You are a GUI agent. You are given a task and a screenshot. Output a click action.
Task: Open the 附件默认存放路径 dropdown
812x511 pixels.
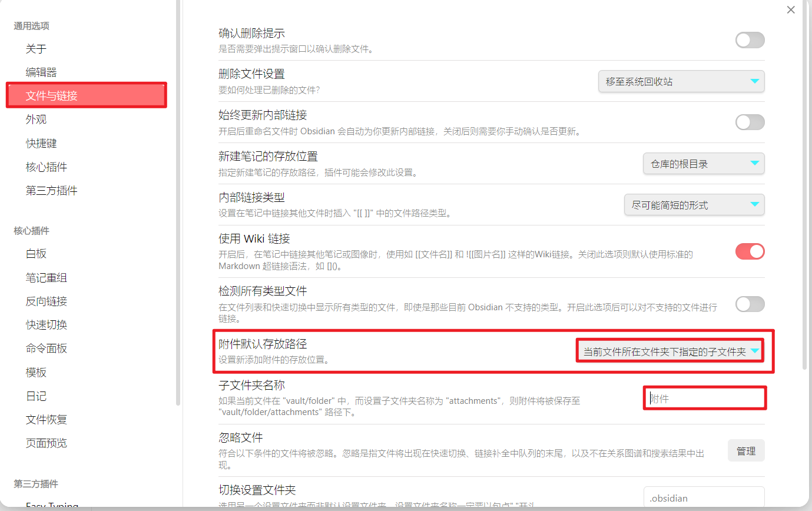pos(670,351)
